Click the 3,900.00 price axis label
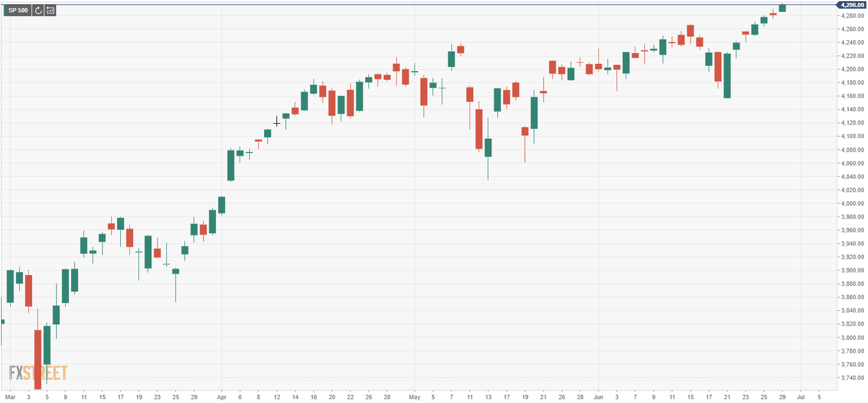Viewport: 868px width, 403px height. 852,271
